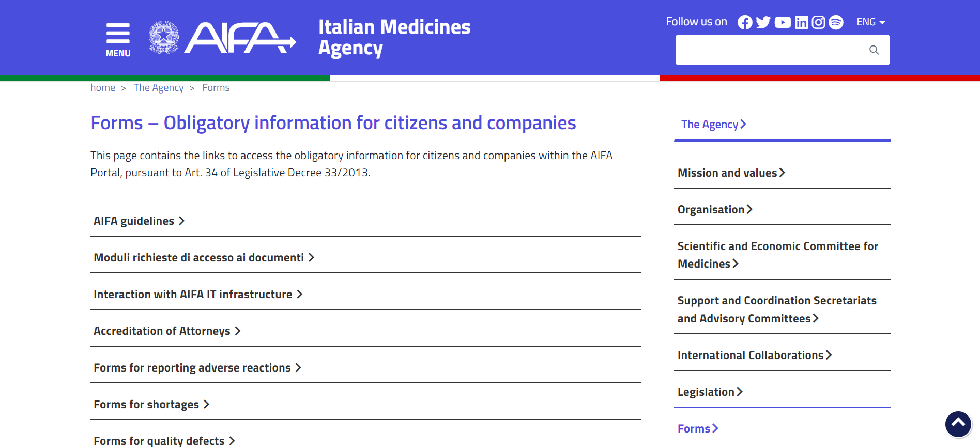Click the search magnifier icon
This screenshot has width=980, height=447.
874,50
